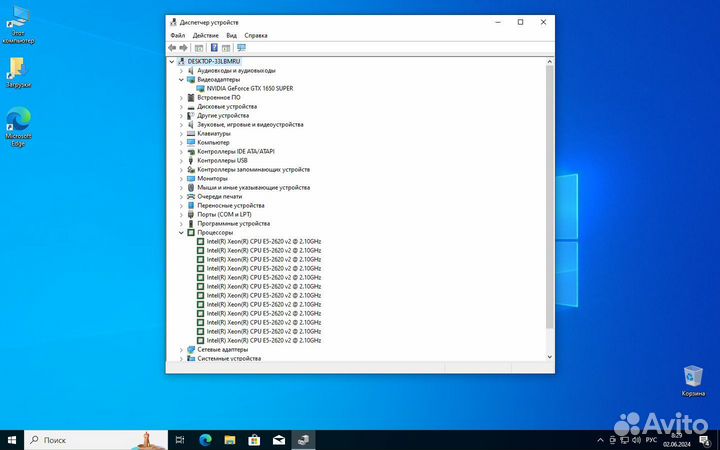Open the Файл menu
The image size is (720, 450).
[x=177, y=35]
